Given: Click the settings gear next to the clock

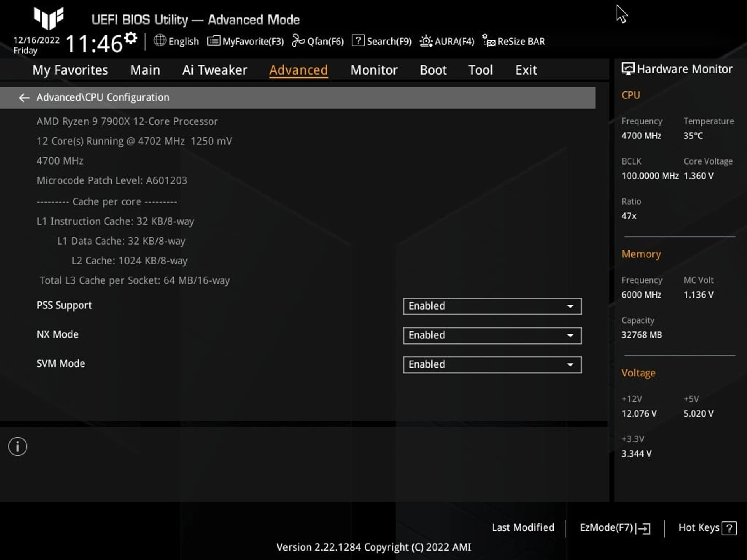Looking at the screenshot, I should pos(131,38).
